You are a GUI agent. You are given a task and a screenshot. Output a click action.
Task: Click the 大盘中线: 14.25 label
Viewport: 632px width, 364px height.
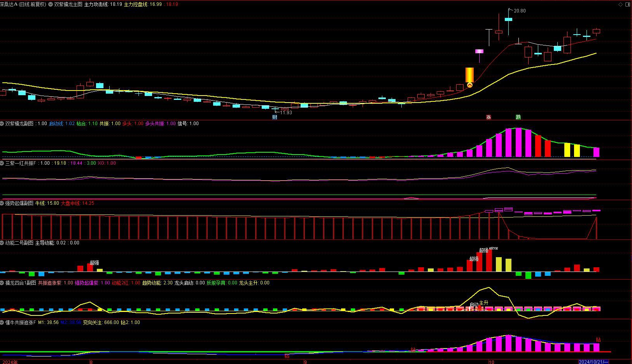tap(77, 203)
